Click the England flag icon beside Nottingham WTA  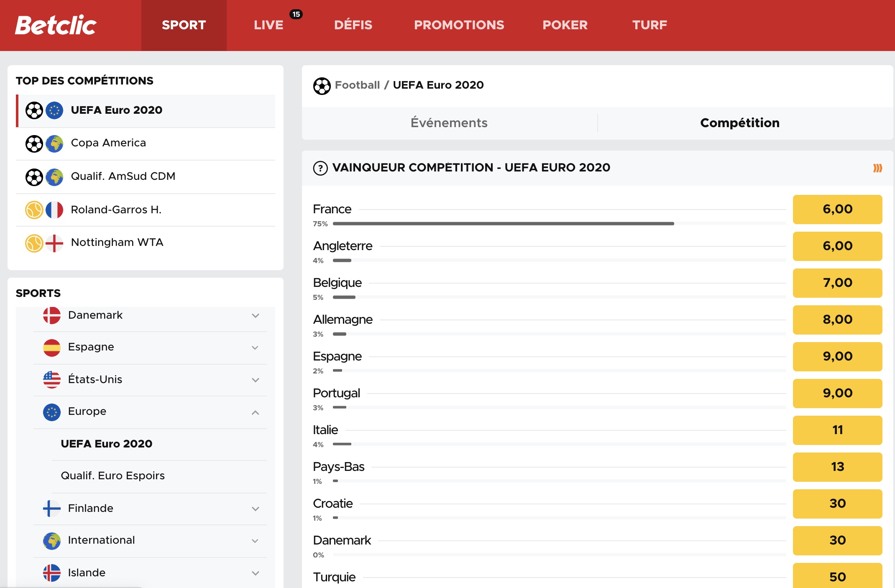point(54,243)
